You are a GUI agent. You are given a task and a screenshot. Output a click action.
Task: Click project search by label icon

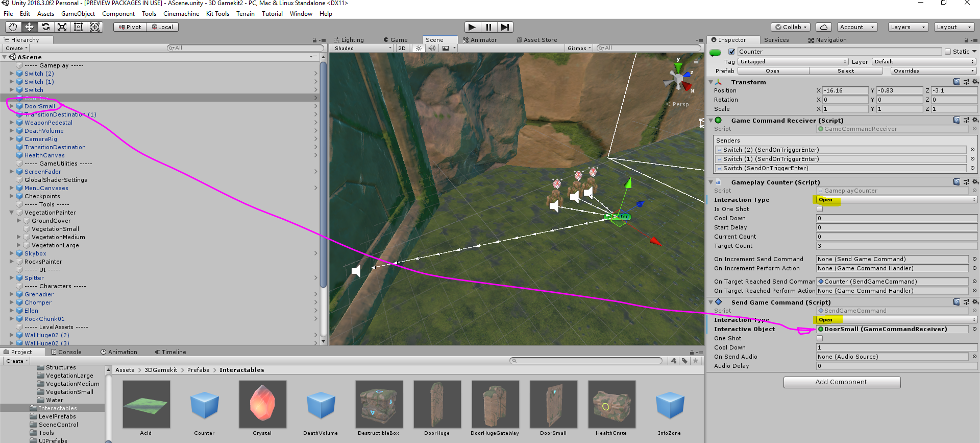(x=684, y=361)
